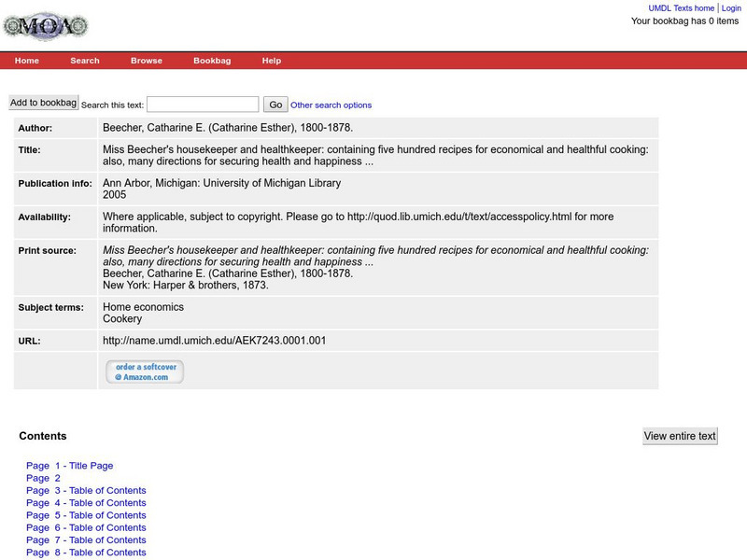Click the Availability copyright notice text
Viewport: 747px width, 560px height.
pyautogui.click(x=359, y=222)
